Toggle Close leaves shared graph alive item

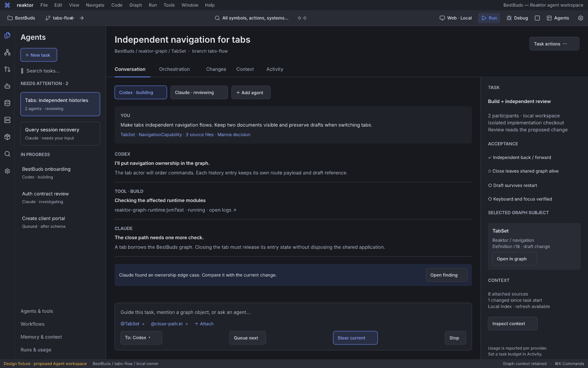pyautogui.click(x=523, y=171)
